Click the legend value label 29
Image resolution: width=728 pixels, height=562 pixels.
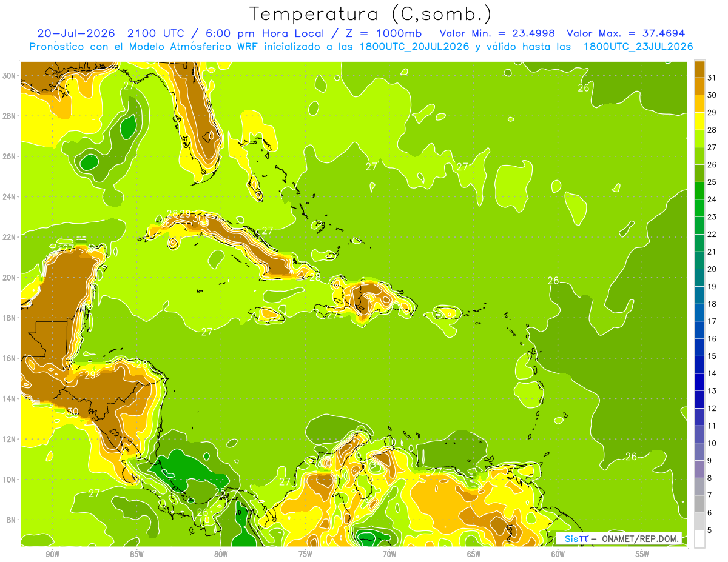(712, 112)
